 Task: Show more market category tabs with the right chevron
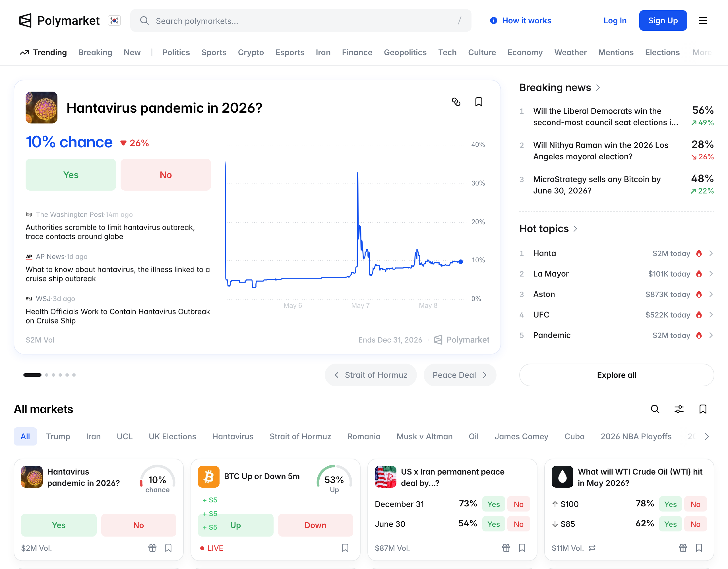706,436
